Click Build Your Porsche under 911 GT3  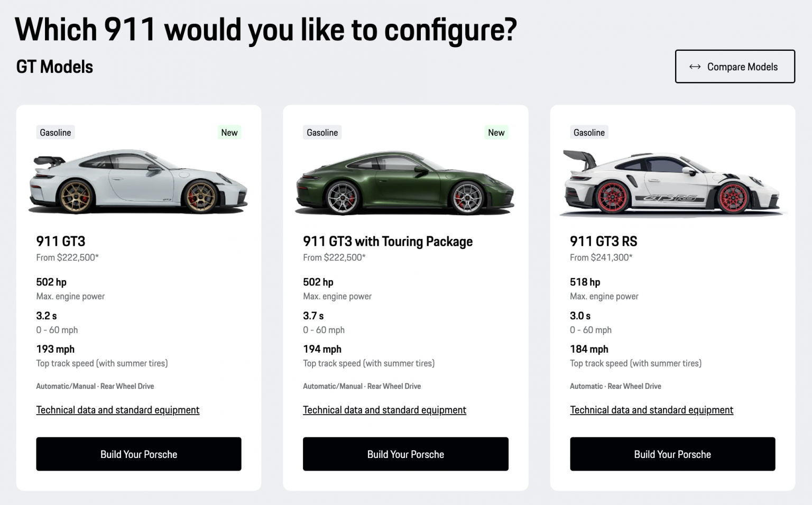[139, 454]
